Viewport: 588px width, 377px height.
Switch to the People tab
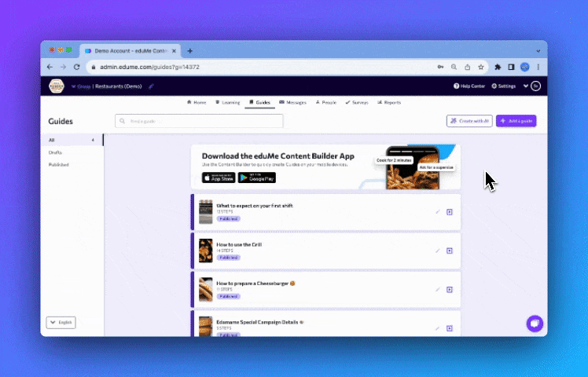tap(326, 102)
